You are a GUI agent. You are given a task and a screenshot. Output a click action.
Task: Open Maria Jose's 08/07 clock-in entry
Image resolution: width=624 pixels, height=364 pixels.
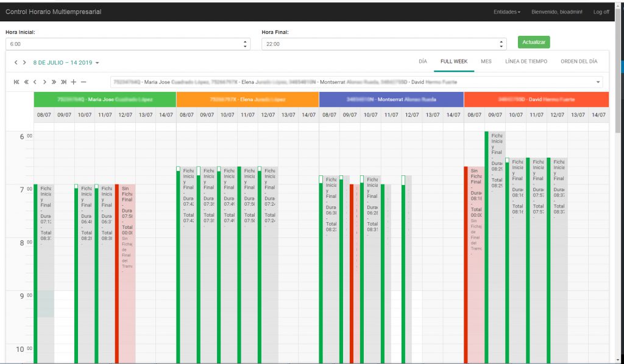pos(44,273)
